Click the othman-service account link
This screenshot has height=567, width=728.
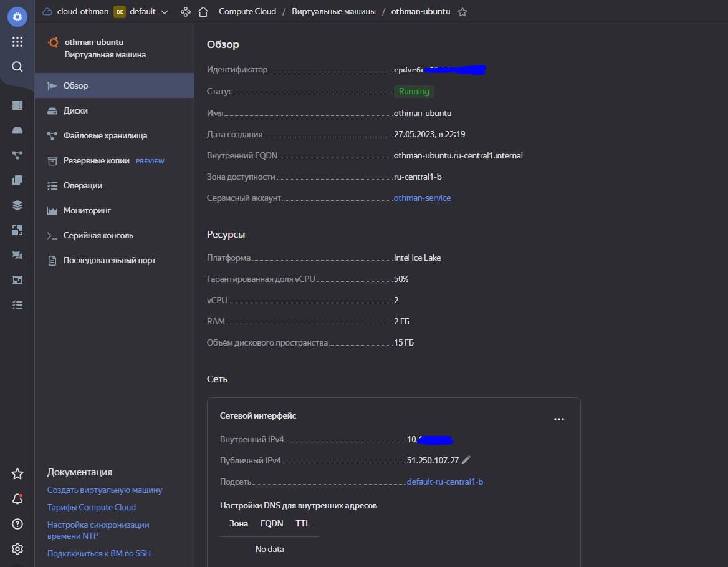tap(422, 198)
